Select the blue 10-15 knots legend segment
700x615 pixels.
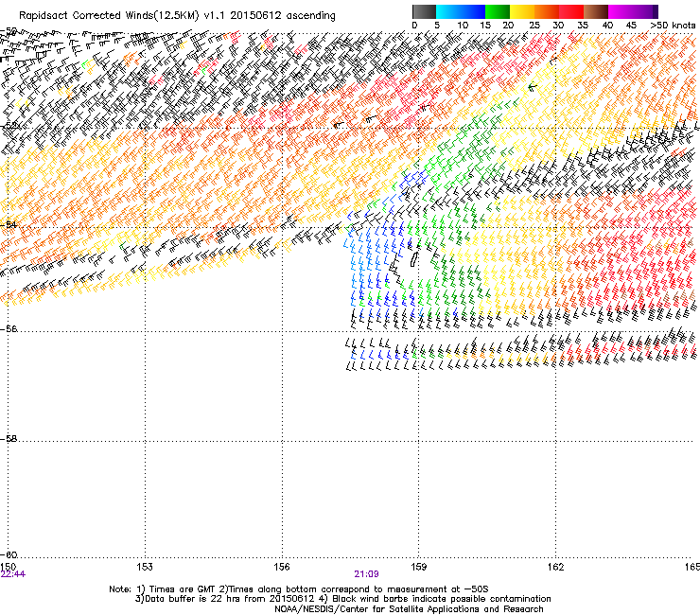click(473, 11)
